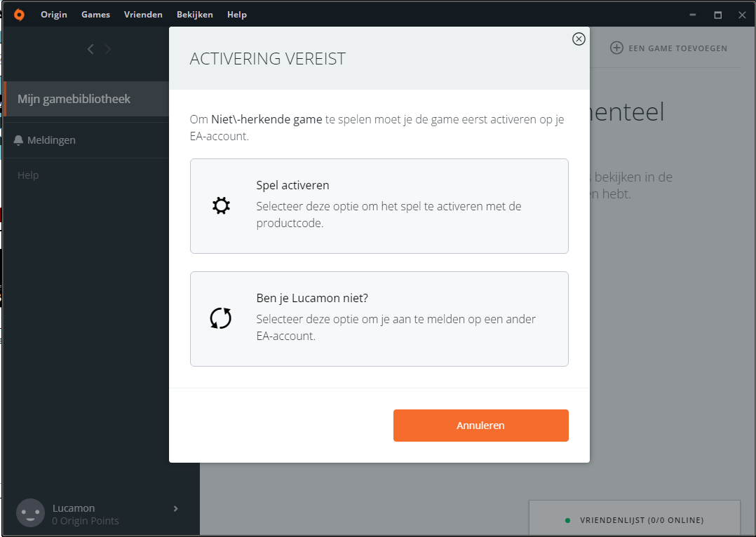The width and height of the screenshot is (756, 537).
Task: Click the Lucamon avatar icon
Action: pyautogui.click(x=30, y=513)
